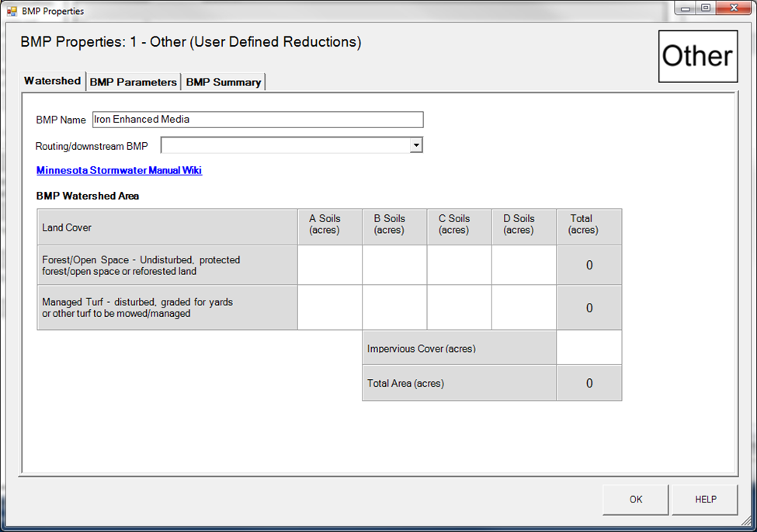Click Managed Turf C Soils cell
This screenshot has width=757, height=532.
pyautogui.click(x=459, y=308)
